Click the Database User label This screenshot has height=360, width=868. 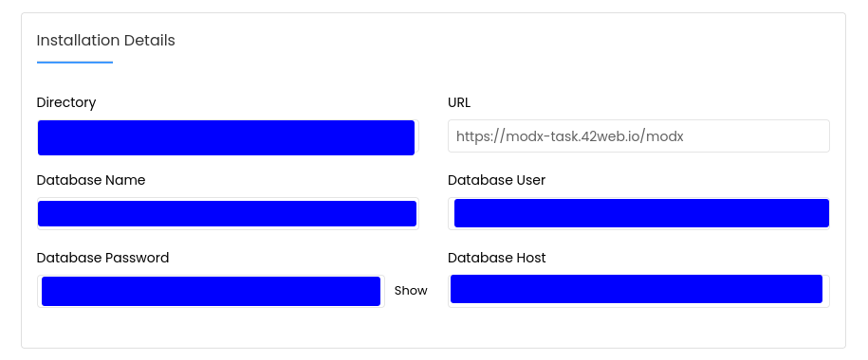[x=496, y=180]
